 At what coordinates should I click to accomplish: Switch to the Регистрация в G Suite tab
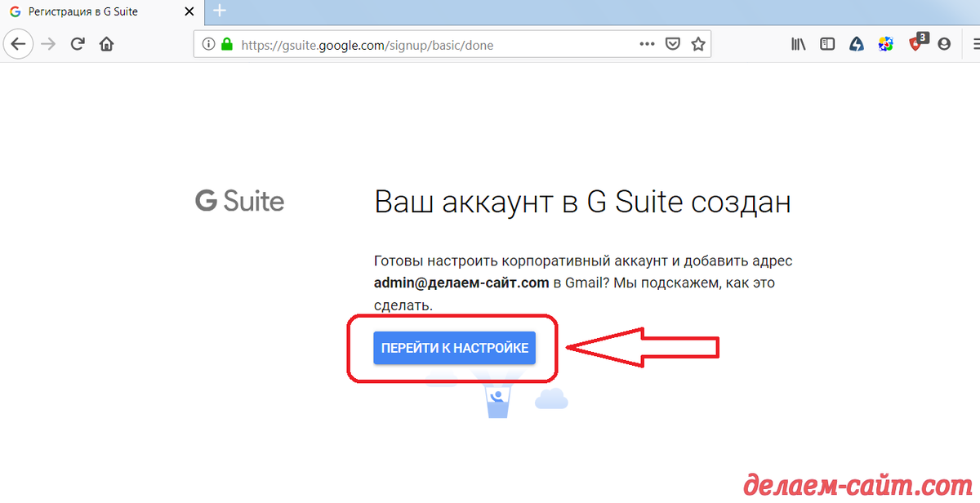click(90, 11)
